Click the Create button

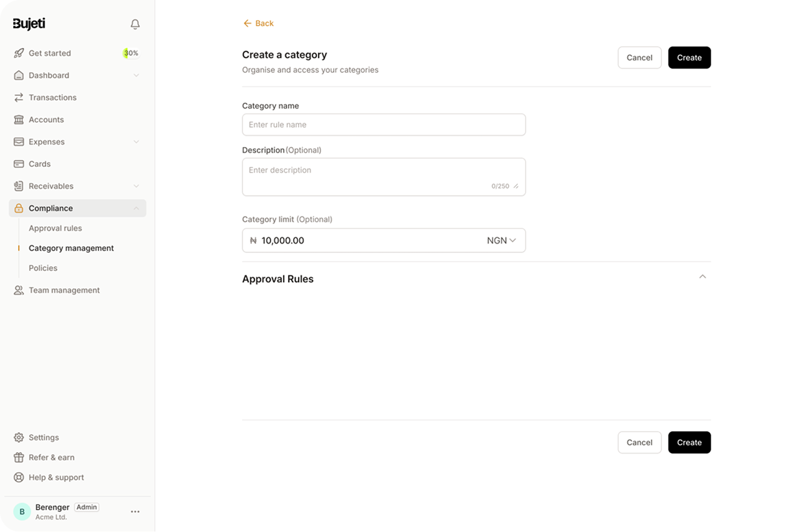click(689, 57)
